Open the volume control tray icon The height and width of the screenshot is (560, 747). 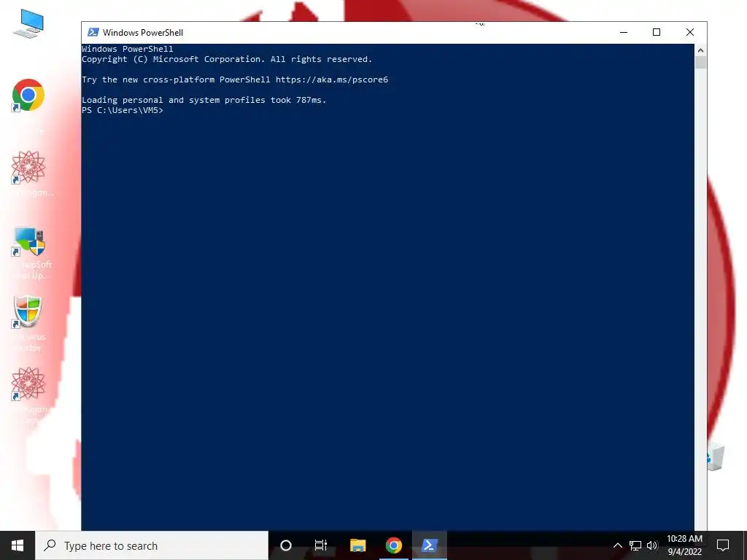point(652,545)
